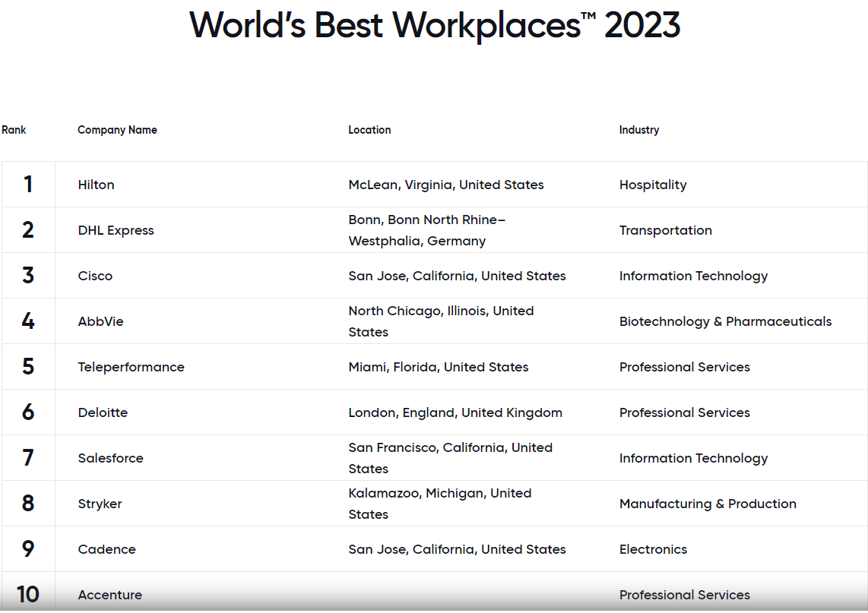Open the Salesforce company entry

(x=111, y=458)
